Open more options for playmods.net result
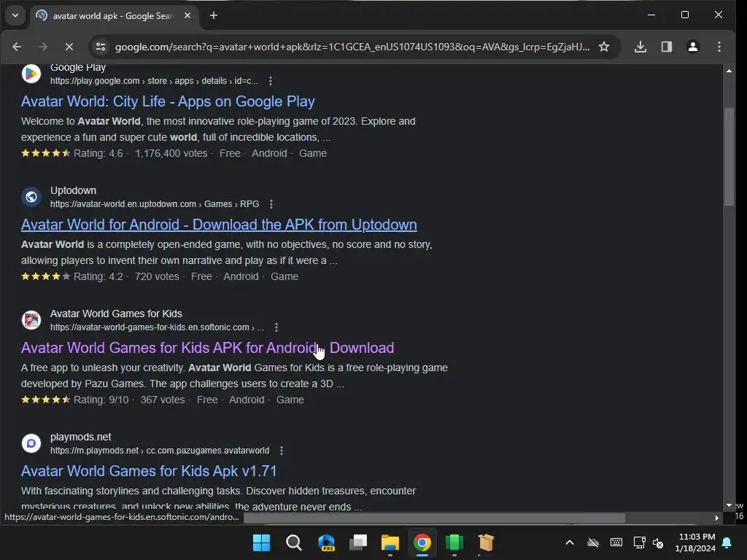This screenshot has height=560, width=747. (282, 451)
